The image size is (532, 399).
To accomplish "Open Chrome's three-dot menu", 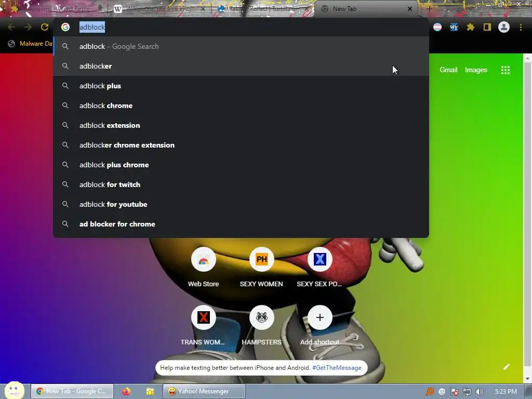I will [x=521, y=27].
